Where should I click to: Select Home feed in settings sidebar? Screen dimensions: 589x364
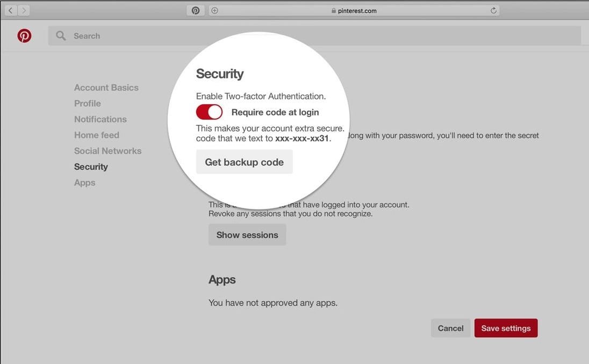point(97,135)
